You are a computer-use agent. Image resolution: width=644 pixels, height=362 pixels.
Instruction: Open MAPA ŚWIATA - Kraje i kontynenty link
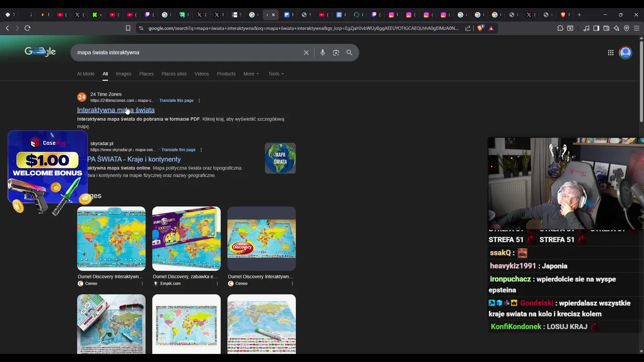click(134, 159)
